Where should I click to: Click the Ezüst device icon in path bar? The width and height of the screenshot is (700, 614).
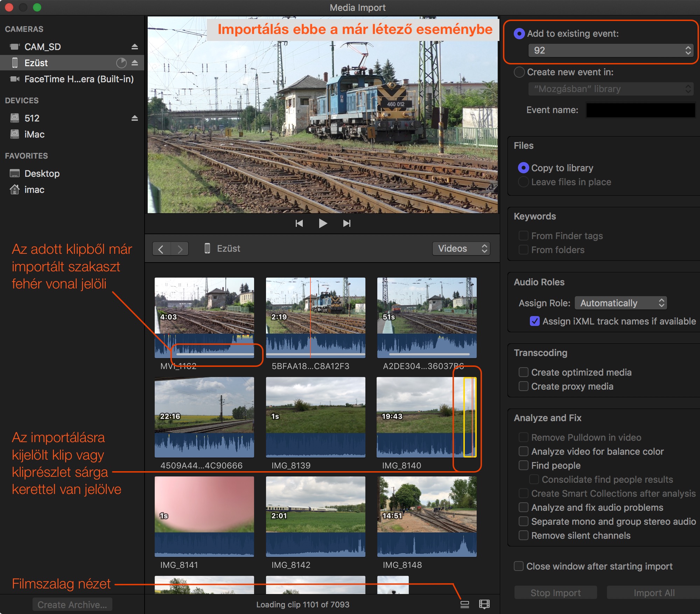click(207, 249)
